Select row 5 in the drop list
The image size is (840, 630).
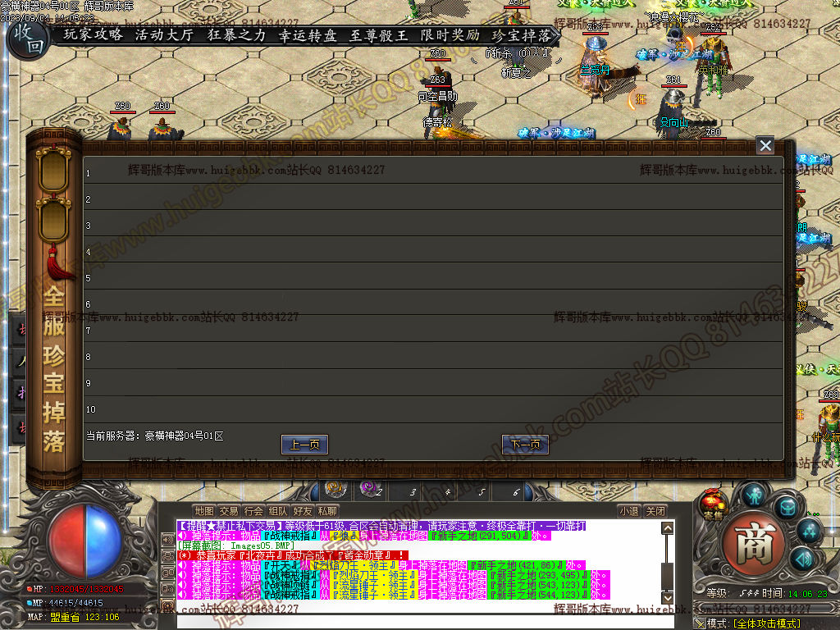(433, 276)
